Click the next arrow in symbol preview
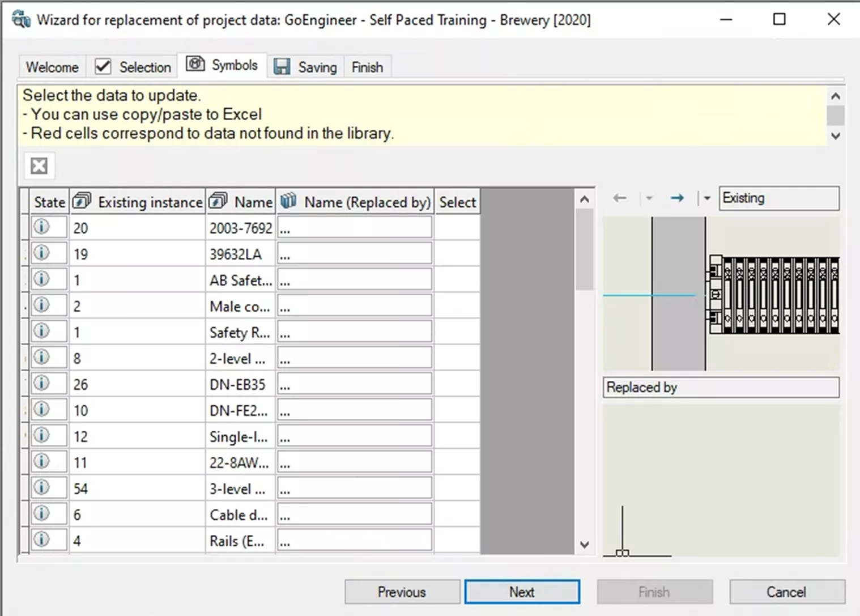860x616 pixels. (x=676, y=198)
